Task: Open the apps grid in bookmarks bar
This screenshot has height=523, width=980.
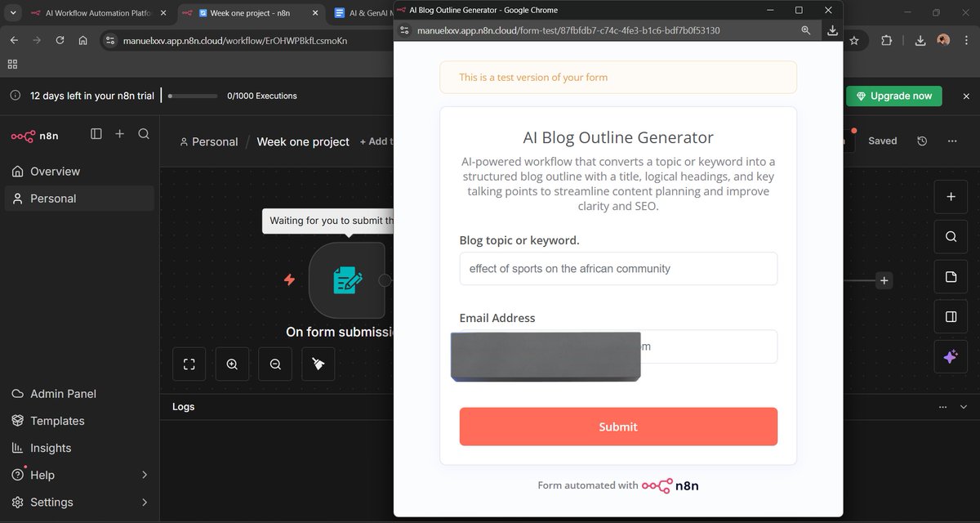Action: click(12, 64)
